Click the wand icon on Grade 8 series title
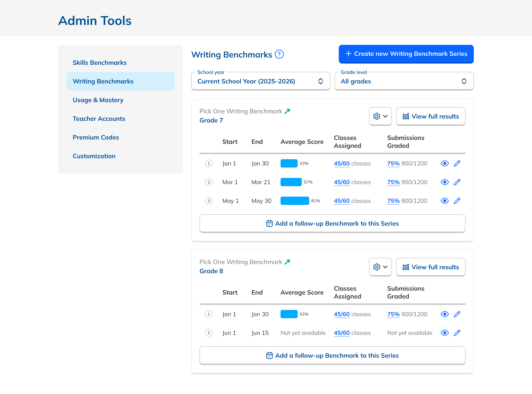The height and width of the screenshot is (394, 532). click(x=287, y=262)
